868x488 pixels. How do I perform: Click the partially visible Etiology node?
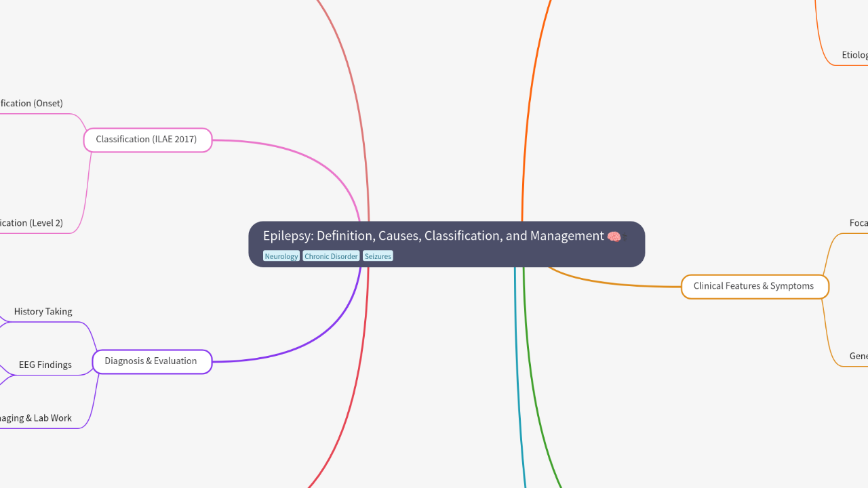click(x=854, y=56)
